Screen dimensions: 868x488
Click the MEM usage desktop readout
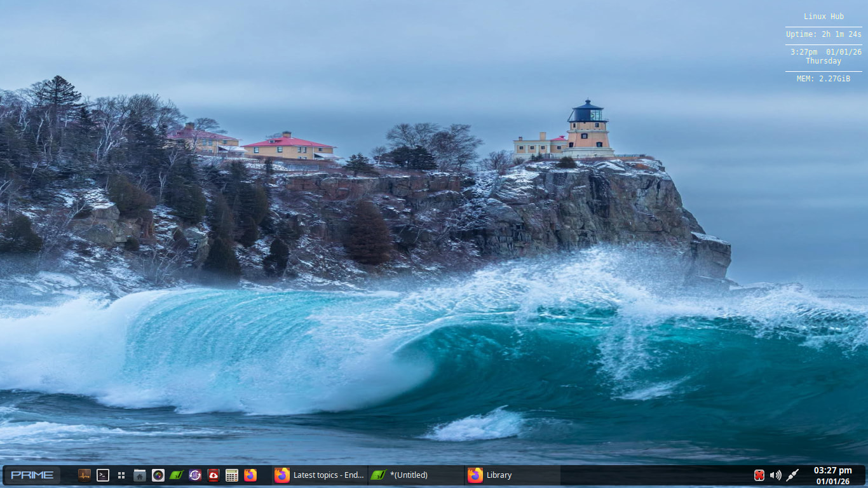(824, 79)
